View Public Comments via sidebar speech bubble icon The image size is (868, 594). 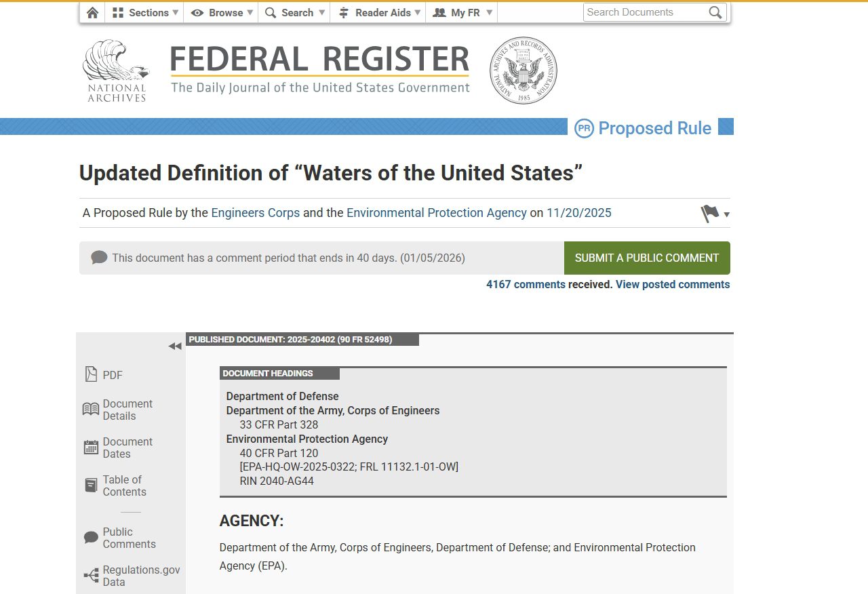click(x=91, y=537)
